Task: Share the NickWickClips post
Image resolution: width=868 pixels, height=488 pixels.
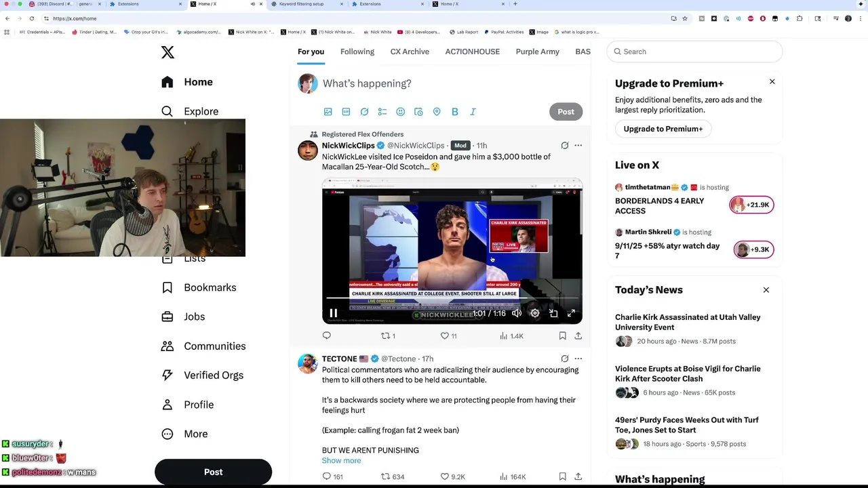Action: coord(578,335)
